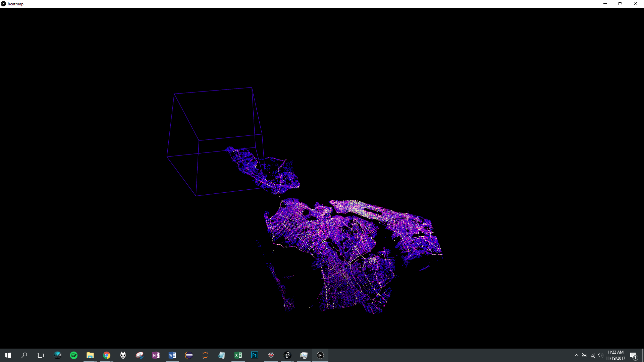Click the taskbar search magnifier
This screenshot has height=362, width=644.
click(24, 355)
